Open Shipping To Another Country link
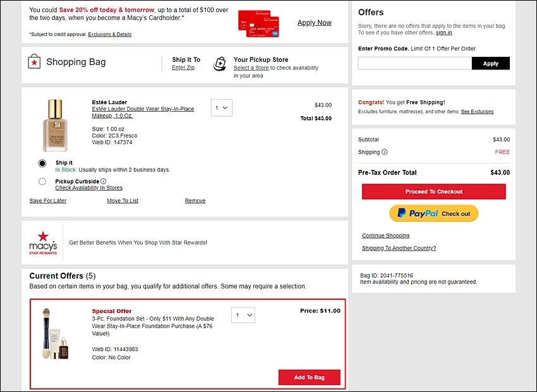 click(399, 248)
